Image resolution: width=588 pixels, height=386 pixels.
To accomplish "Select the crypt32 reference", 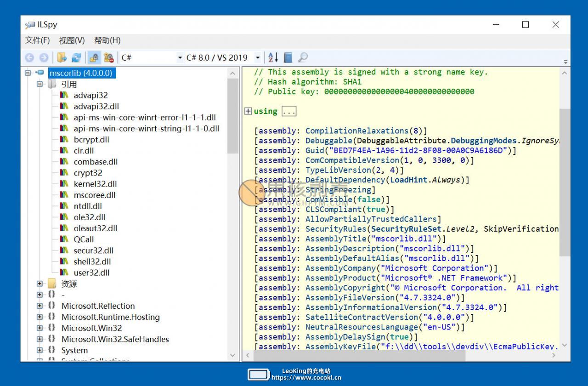I will 88,173.
